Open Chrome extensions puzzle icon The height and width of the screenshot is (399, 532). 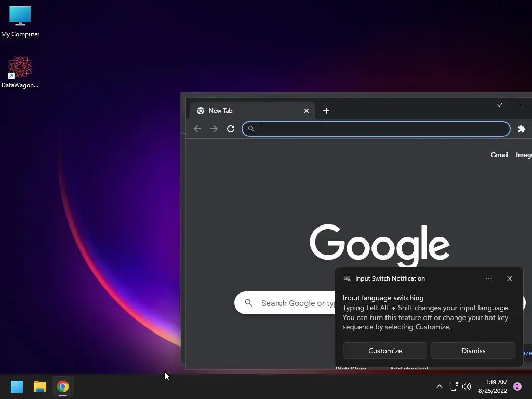click(522, 129)
